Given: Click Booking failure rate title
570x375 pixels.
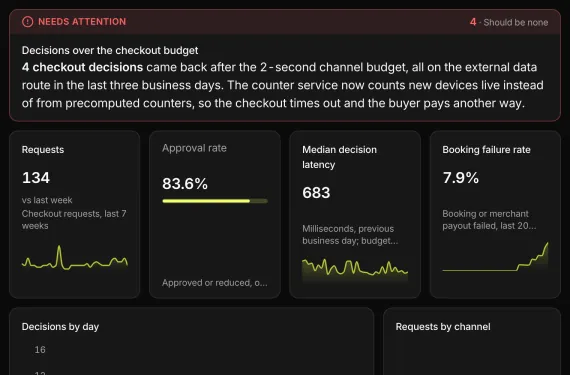Looking at the screenshot, I should click(486, 150).
